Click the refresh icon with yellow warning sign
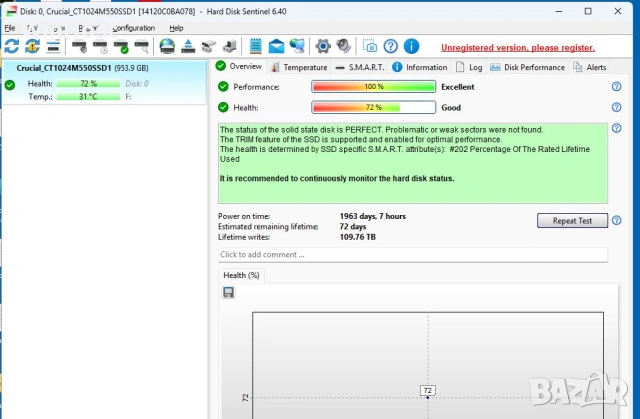The width and height of the screenshot is (640, 419). click(x=32, y=46)
